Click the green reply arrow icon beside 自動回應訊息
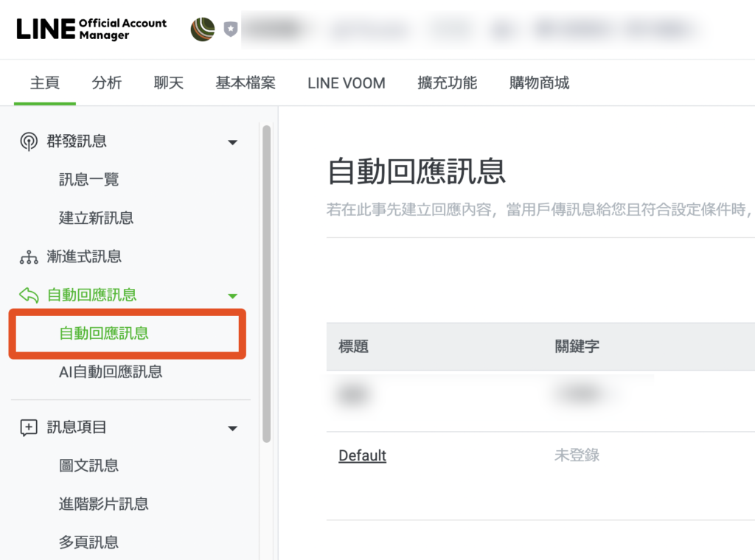The width and height of the screenshot is (755, 560). (29, 295)
